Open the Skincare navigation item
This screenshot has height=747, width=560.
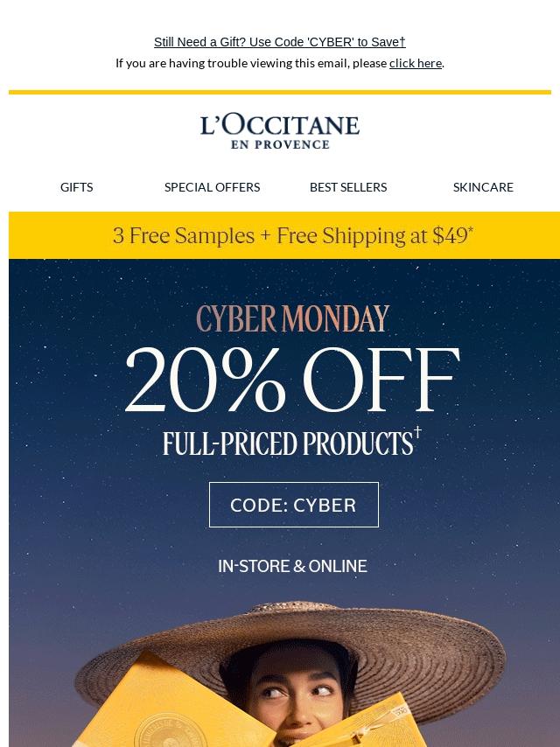coord(483,187)
